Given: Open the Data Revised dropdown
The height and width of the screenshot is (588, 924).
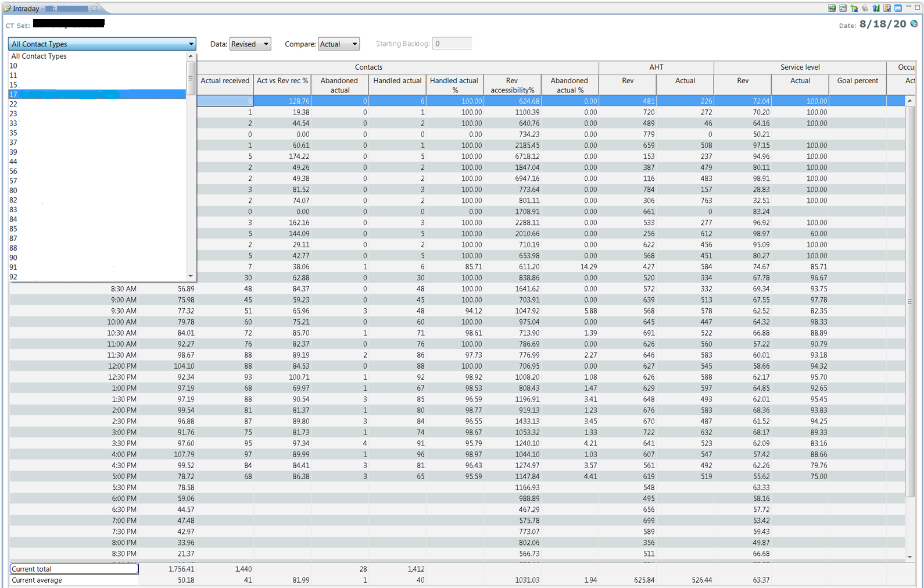Looking at the screenshot, I should coord(250,44).
